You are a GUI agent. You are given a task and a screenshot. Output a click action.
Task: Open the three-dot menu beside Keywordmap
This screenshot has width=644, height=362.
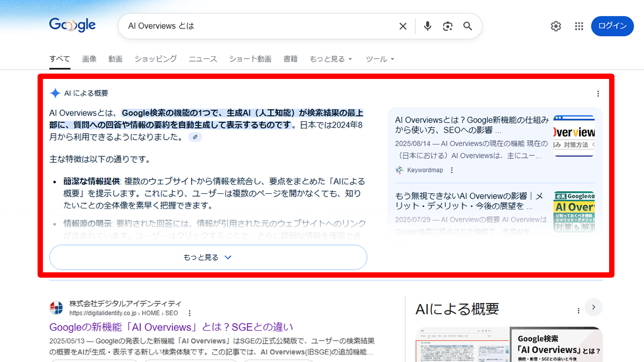tap(452, 169)
